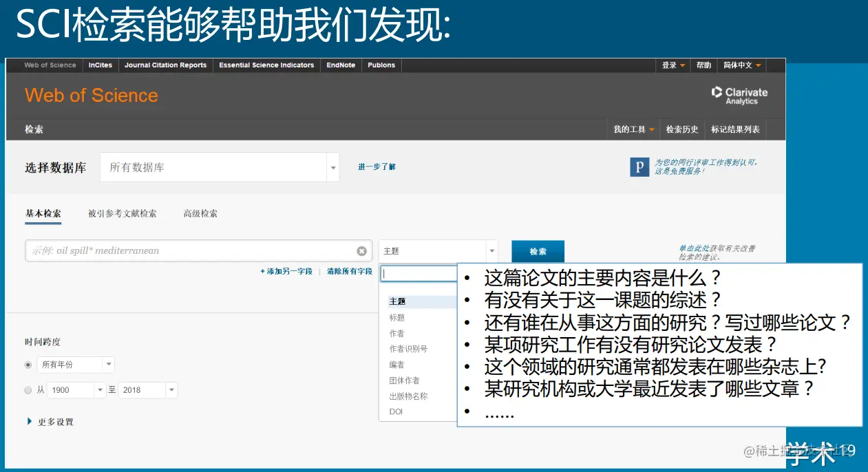The image size is (868, 472).
Task: Open Journal Citation Reports tab
Action: tap(166, 65)
